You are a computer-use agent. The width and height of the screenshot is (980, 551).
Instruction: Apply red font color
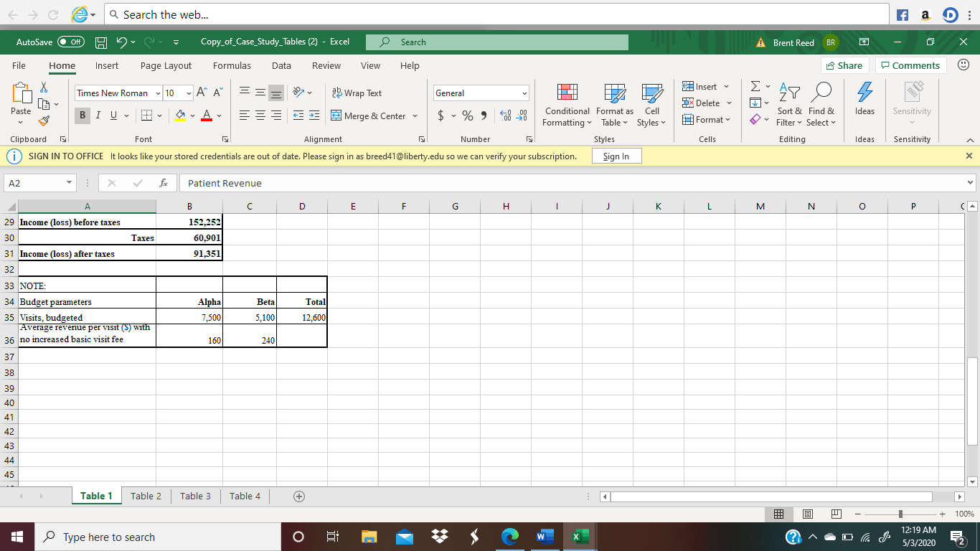pos(206,116)
